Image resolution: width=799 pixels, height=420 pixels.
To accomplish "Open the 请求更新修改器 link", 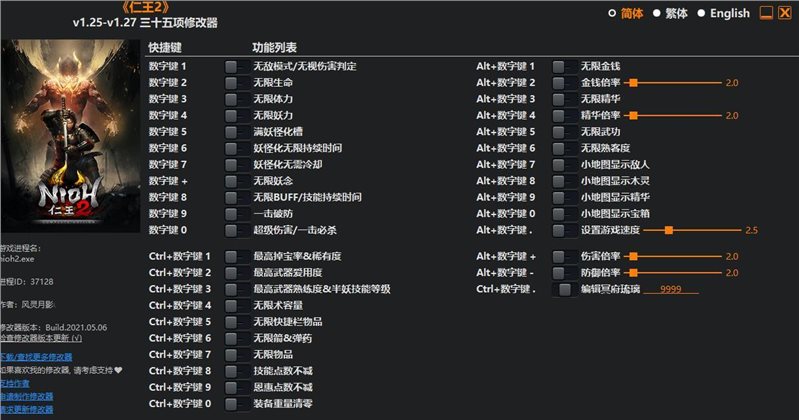I will pyautogui.click(x=27, y=410).
